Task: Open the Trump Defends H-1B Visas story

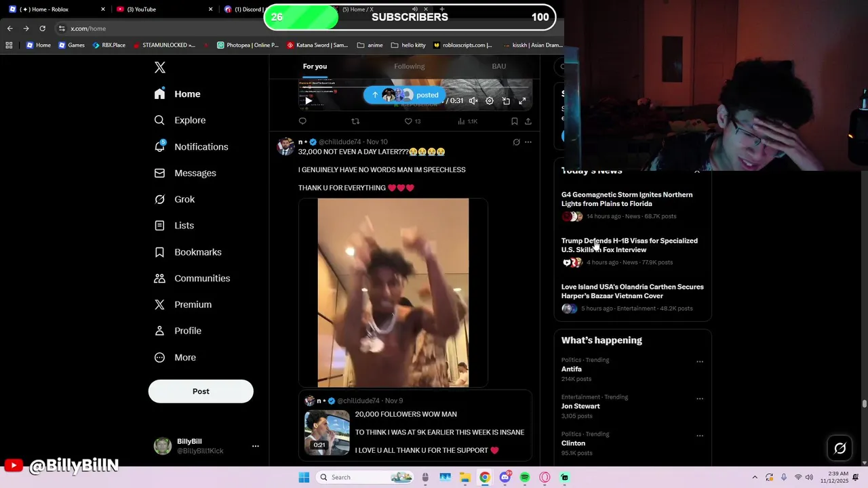Action: tap(629, 245)
